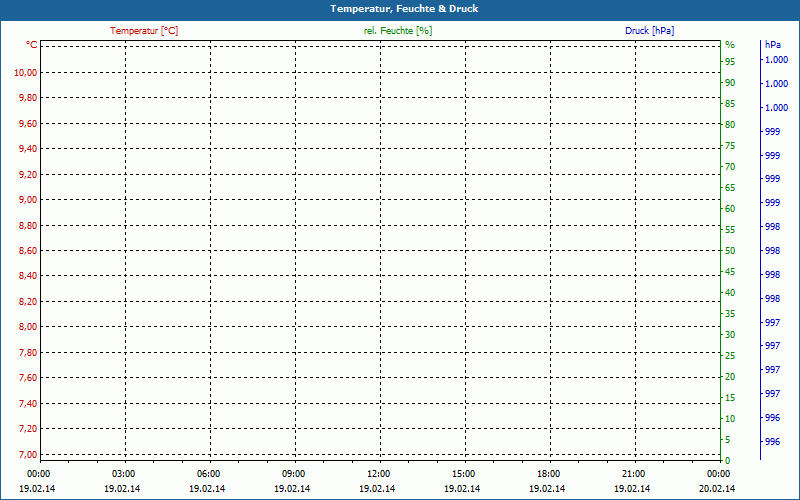This screenshot has height=500, width=800.
Task: Select the 50 percent humidity tick
Action: (x=730, y=251)
